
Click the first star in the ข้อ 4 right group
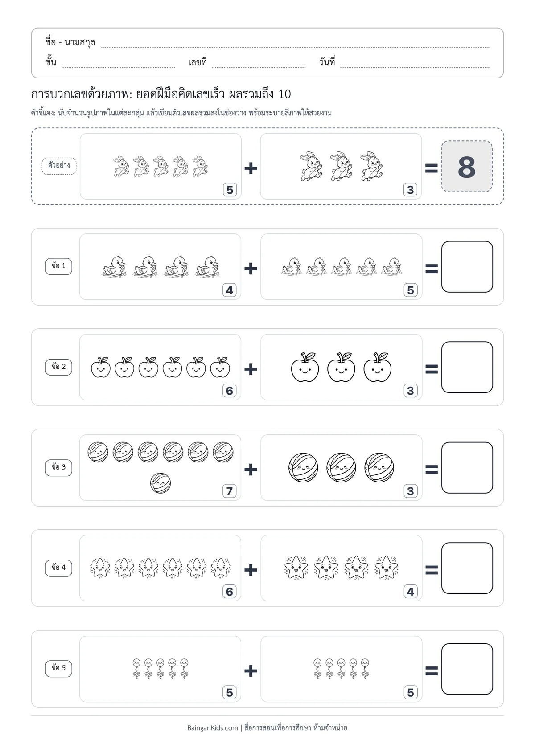point(296,568)
